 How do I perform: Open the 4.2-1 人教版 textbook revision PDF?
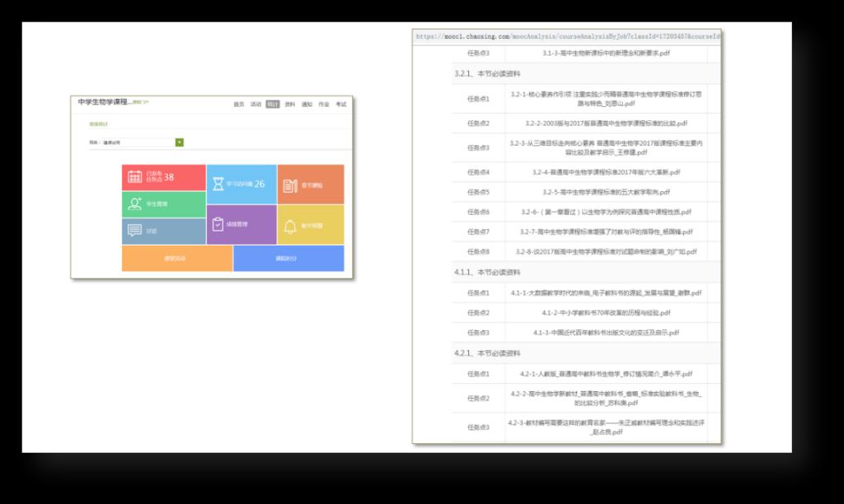coord(606,374)
